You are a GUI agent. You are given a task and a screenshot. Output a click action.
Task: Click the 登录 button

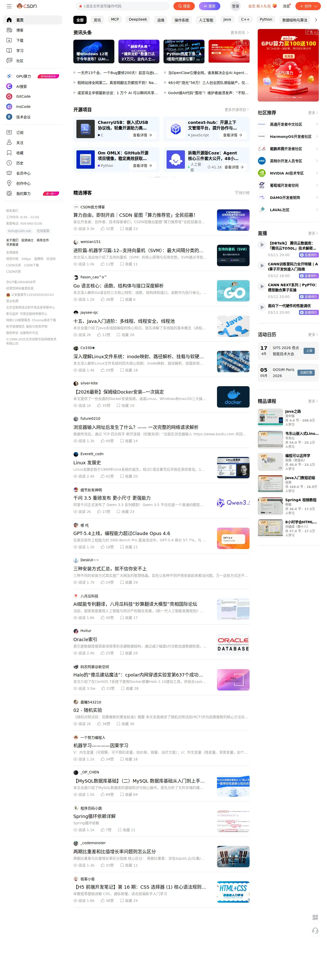pos(236,6)
